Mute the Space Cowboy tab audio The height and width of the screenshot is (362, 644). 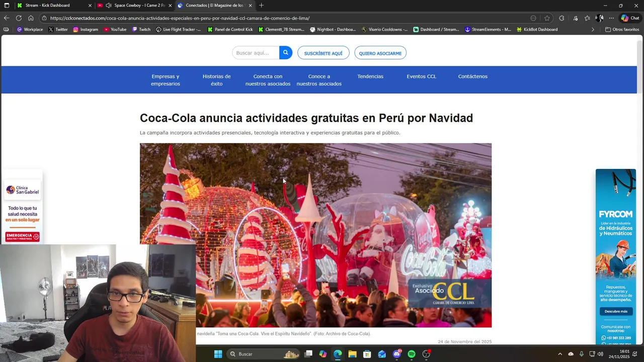(108, 6)
